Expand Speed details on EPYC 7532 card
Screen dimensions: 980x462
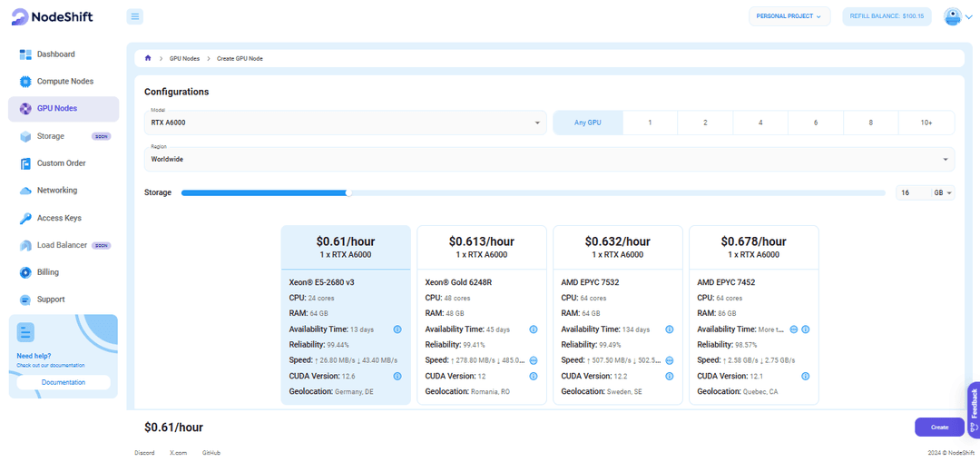click(670, 360)
